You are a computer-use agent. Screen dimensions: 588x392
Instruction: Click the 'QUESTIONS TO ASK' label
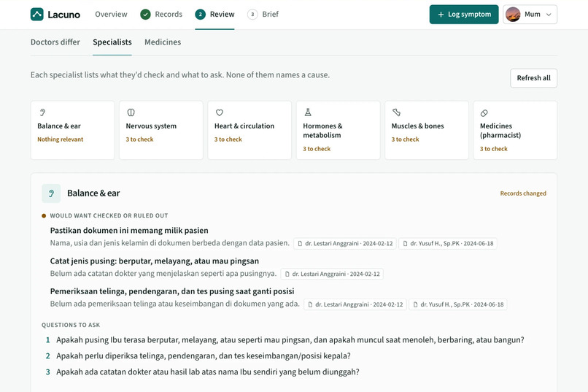coord(71,325)
